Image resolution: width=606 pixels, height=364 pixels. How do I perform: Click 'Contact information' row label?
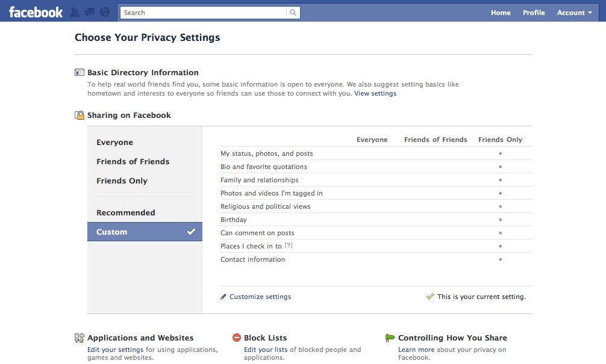[253, 259]
